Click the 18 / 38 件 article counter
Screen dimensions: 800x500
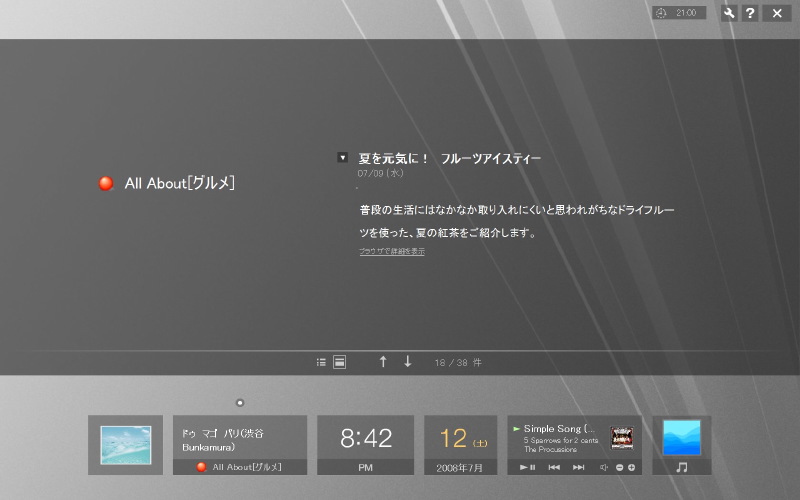[x=458, y=363]
